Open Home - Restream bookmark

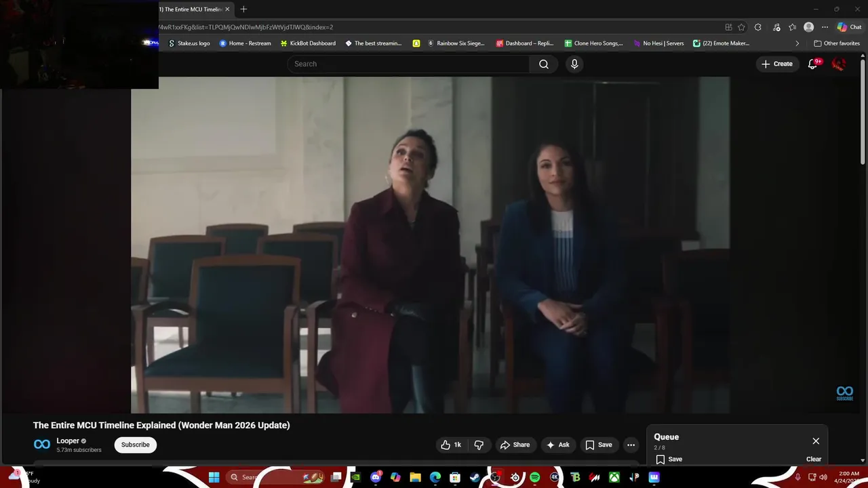click(x=245, y=43)
